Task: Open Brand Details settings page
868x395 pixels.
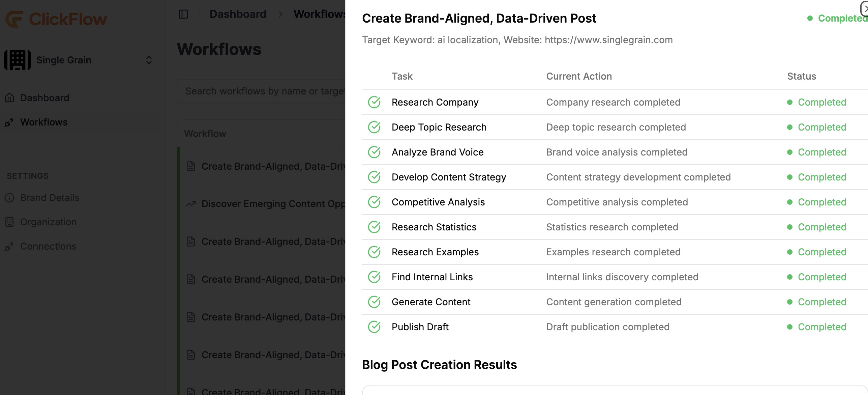Action: [x=50, y=198]
